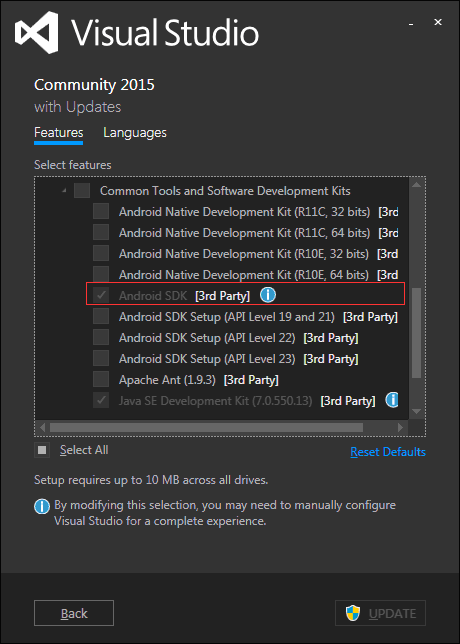Viewport: 460px width, 644px height.
Task: Toggle the Select All checkbox
Action: (x=42, y=450)
